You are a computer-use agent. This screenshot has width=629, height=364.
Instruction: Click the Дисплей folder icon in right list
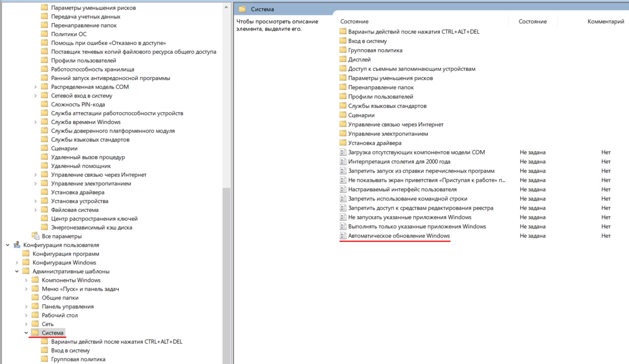point(343,60)
